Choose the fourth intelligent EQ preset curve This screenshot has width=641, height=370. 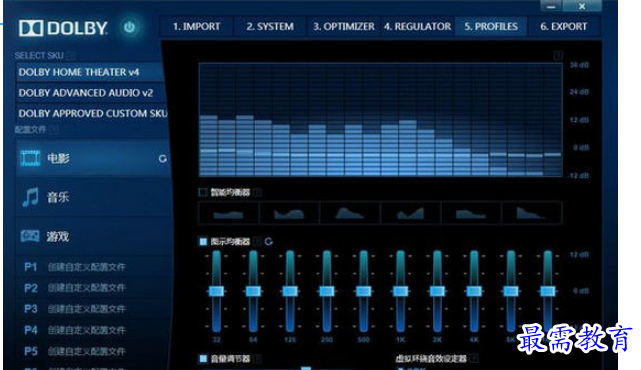point(410,213)
